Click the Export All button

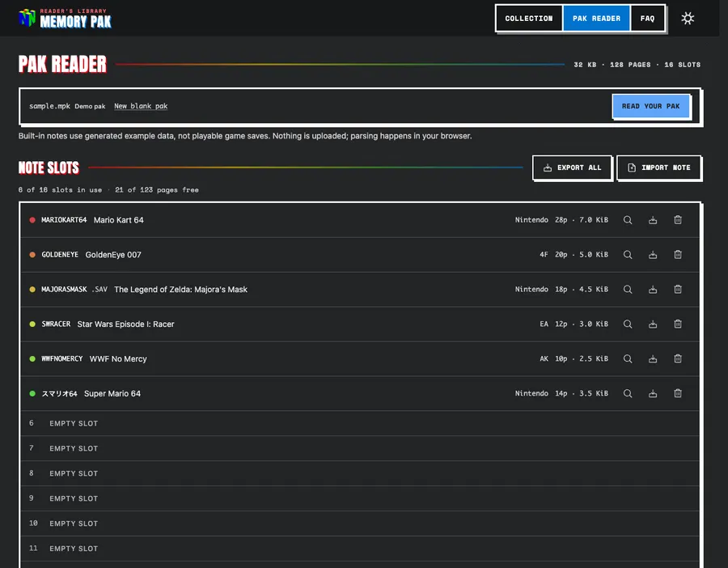pos(572,167)
